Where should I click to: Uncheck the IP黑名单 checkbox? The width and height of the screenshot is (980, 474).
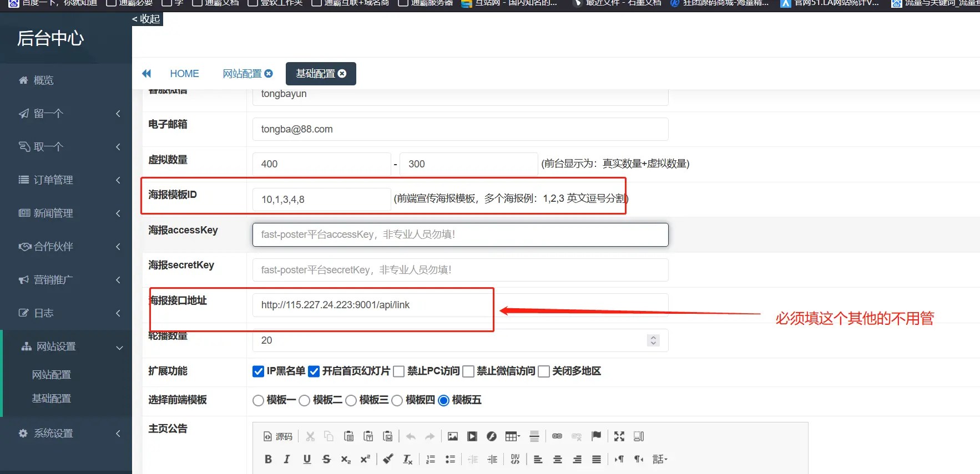click(258, 371)
